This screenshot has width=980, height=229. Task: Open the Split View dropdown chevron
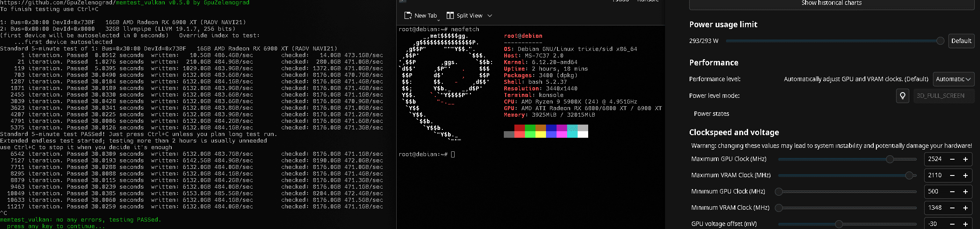pos(490,15)
